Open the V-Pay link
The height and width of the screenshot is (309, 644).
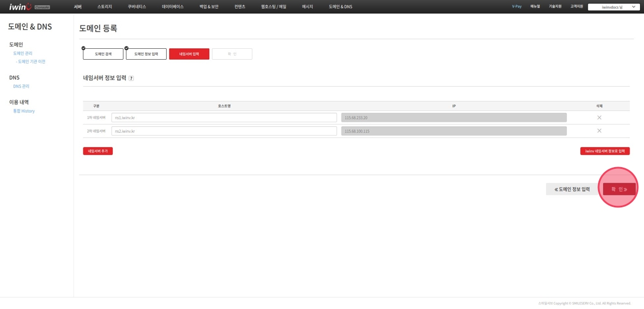click(517, 6)
